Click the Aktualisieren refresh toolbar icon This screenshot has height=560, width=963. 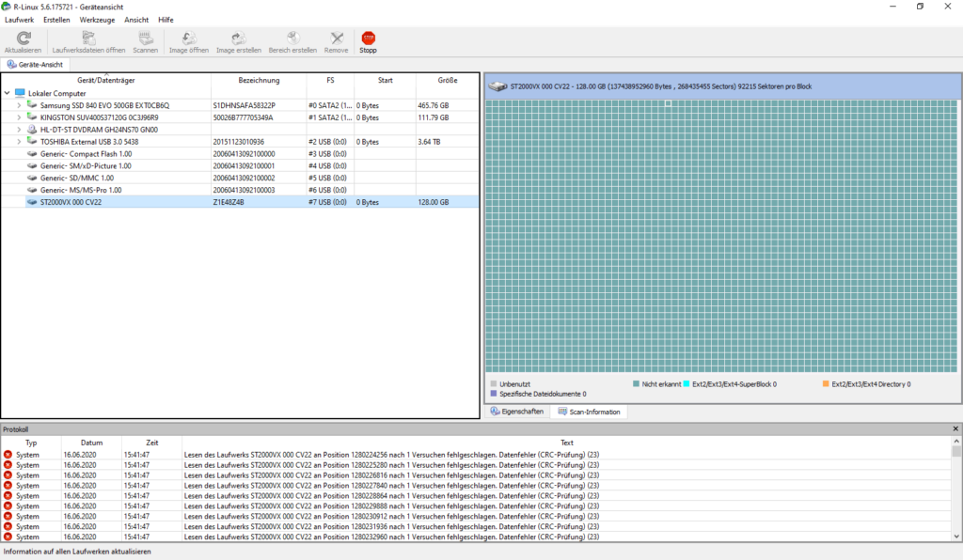coord(23,39)
